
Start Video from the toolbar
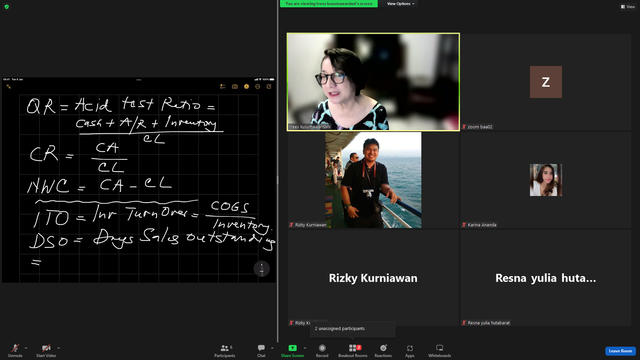46,350
